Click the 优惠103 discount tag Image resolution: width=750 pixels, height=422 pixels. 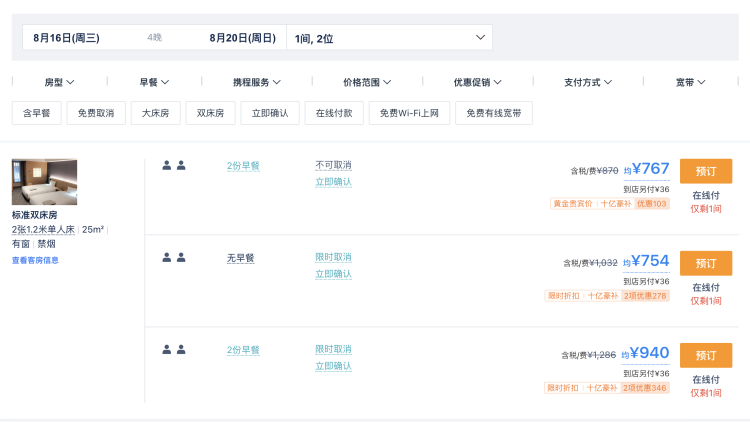pyautogui.click(x=652, y=204)
